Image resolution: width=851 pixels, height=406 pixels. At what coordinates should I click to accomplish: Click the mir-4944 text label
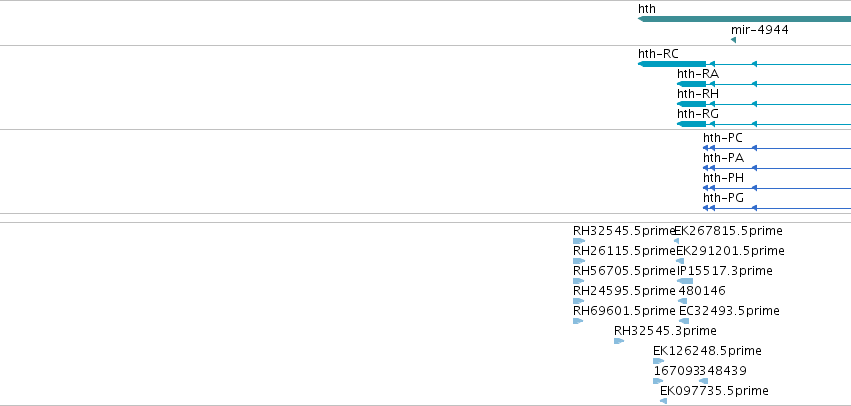click(760, 30)
